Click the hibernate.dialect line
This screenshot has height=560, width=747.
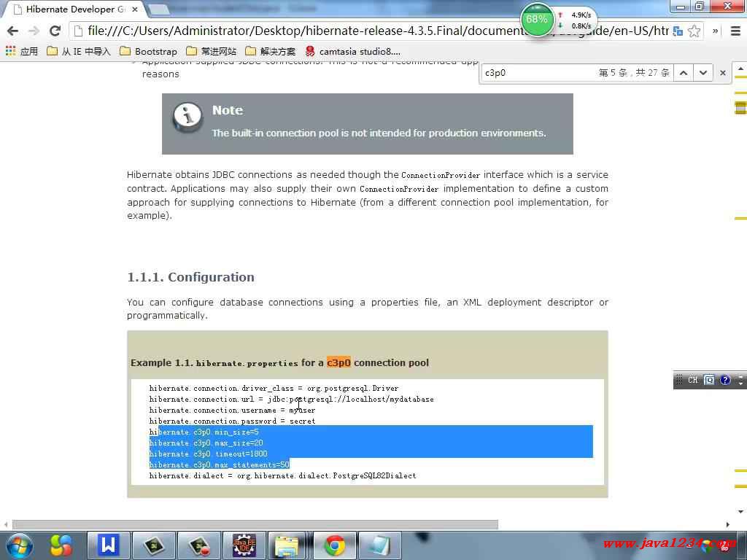click(282, 475)
